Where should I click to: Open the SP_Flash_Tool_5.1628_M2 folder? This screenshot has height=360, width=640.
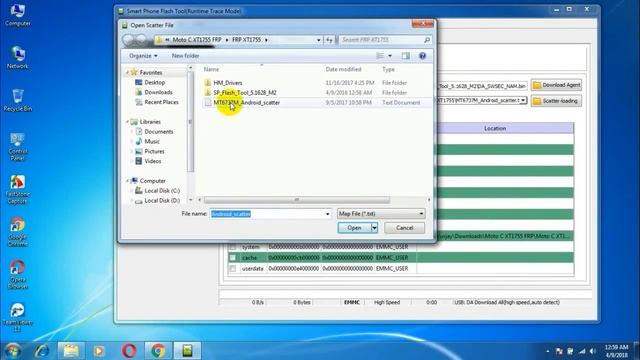click(x=245, y=93)
